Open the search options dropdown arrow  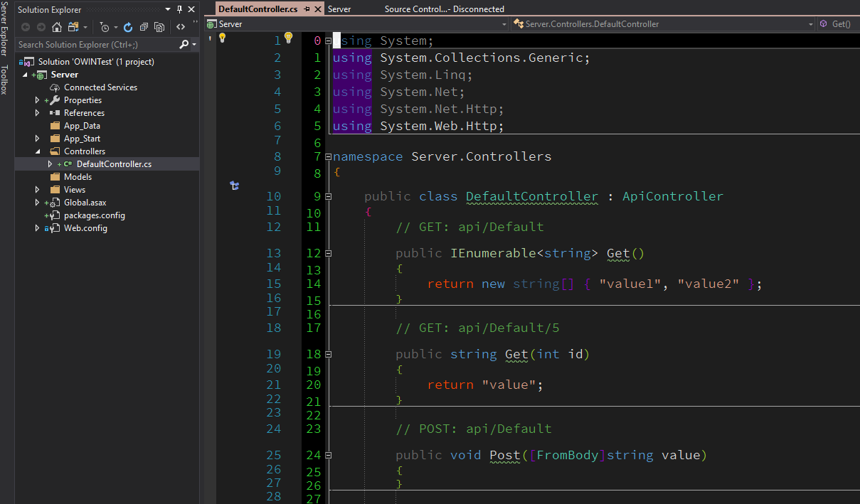pos(194,45)
